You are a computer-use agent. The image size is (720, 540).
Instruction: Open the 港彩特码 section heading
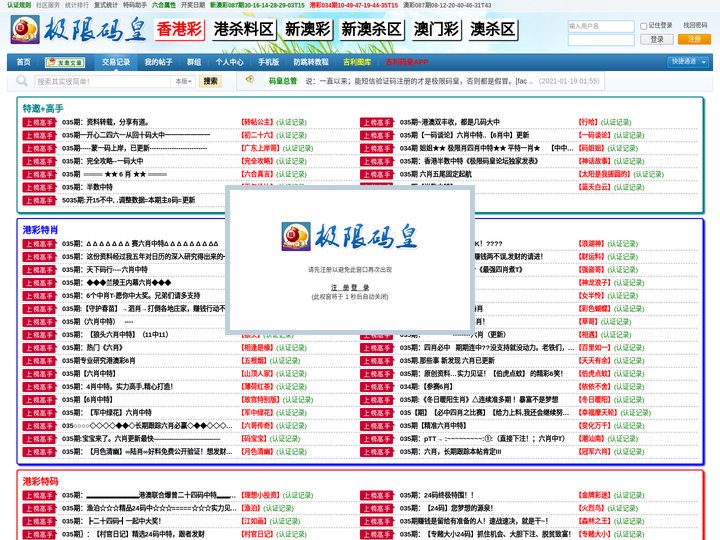pos(40,481)
